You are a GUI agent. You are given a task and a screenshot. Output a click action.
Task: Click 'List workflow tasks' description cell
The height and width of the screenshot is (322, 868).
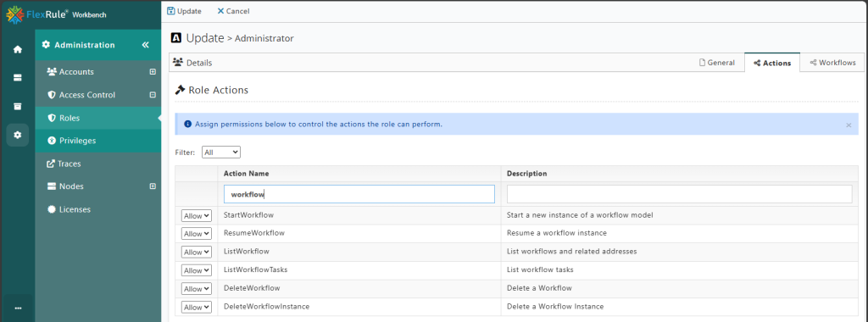(x=540, y=270)
